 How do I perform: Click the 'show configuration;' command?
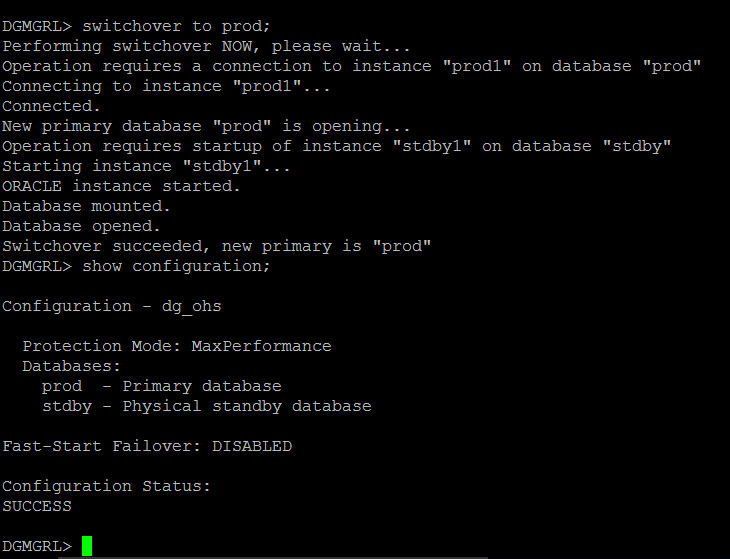(176, 266)
